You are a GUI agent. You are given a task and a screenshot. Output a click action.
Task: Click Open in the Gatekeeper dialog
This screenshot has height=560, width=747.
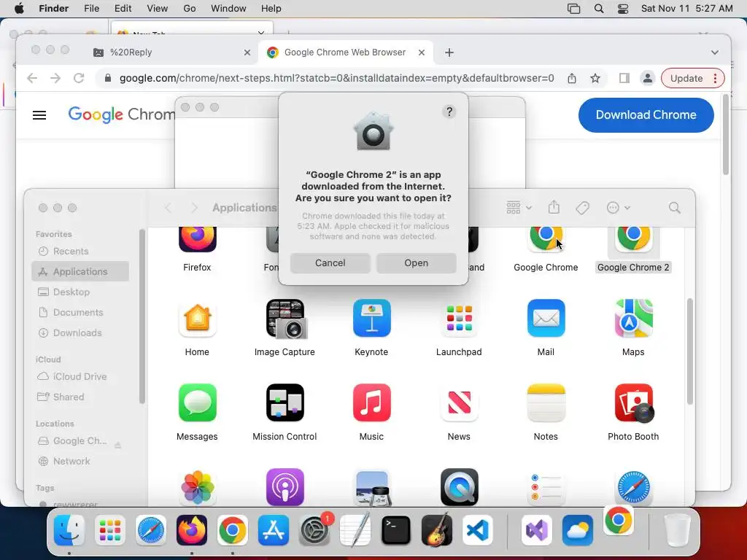(x=417, y=262)
